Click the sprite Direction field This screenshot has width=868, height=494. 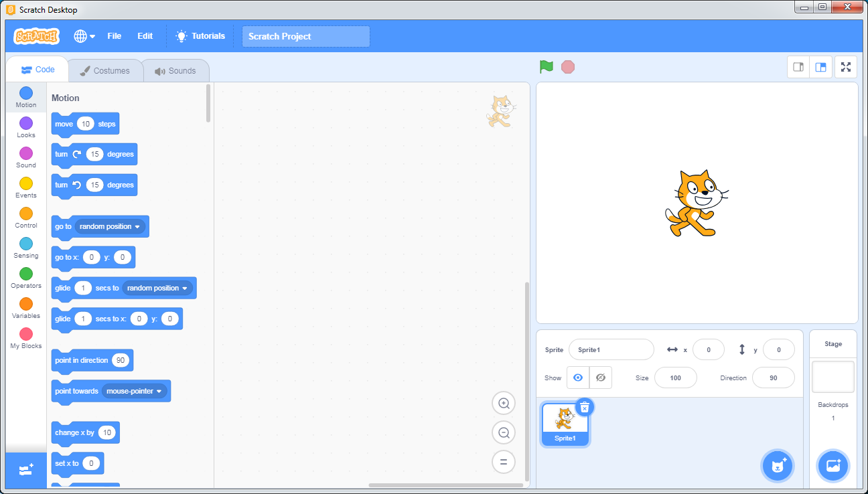(774, 378)
